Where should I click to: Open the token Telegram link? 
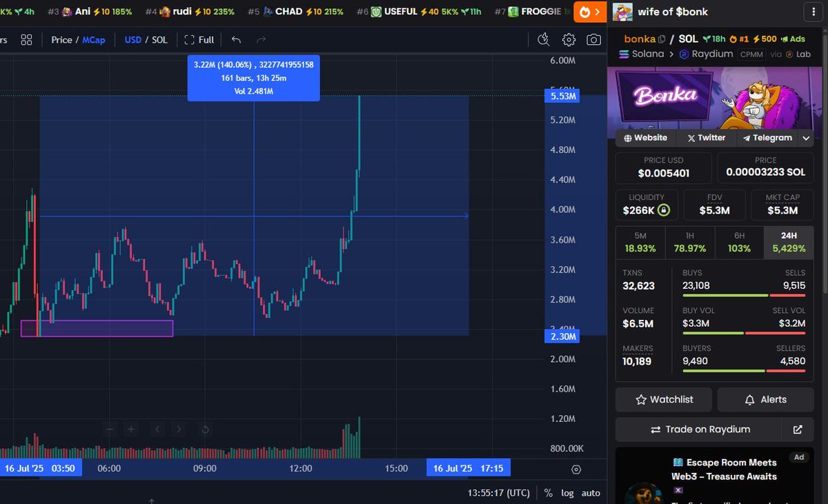coord(767,138)
